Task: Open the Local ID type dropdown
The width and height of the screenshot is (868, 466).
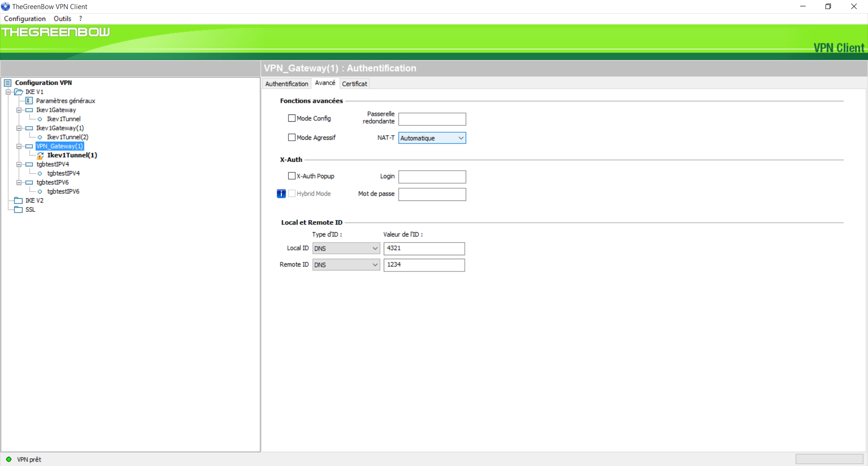Action: pos(346,248)
